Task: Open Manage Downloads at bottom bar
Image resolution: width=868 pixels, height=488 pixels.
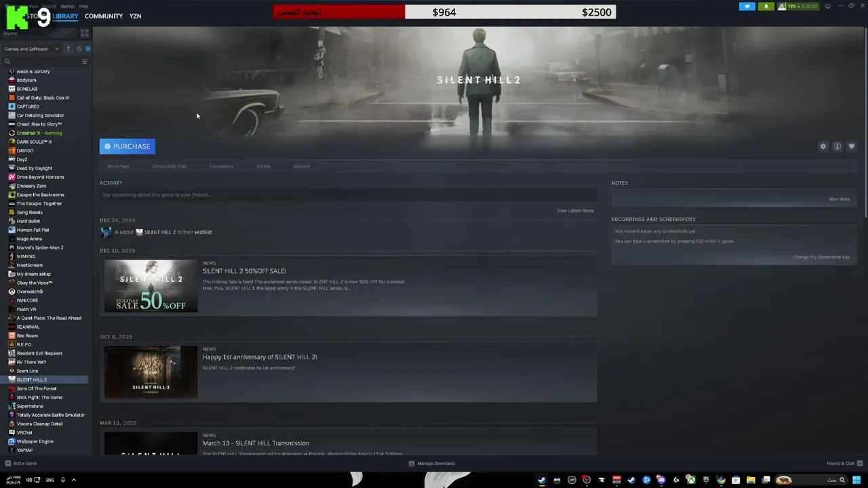Action: click(x=432, y=464)
